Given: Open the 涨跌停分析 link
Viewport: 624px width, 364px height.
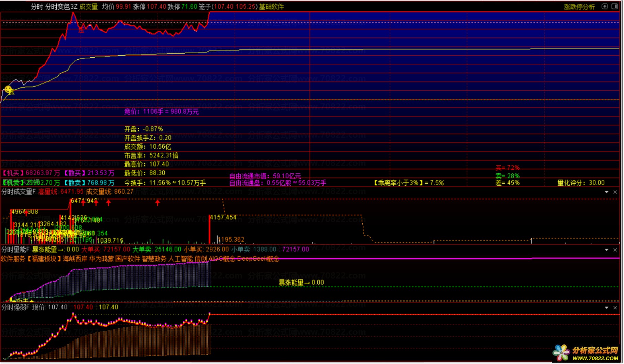Looking at the screenshot, I should [x=579, y=7].
